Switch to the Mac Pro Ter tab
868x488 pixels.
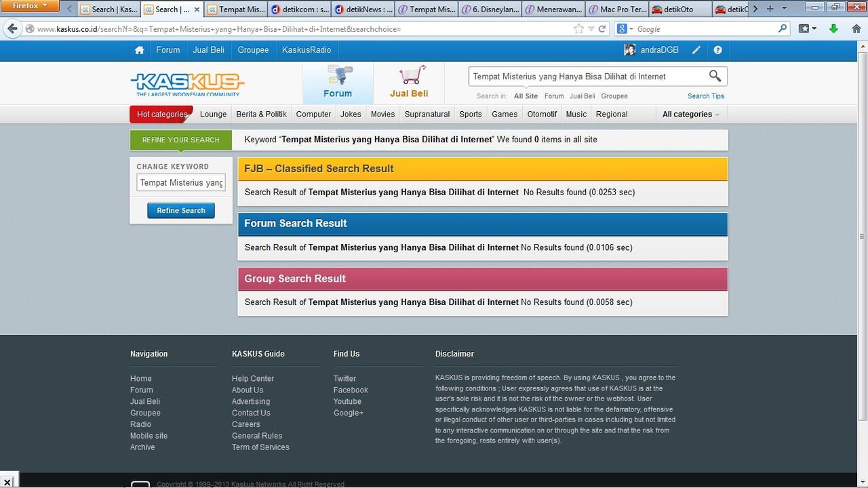coord(618,9)
